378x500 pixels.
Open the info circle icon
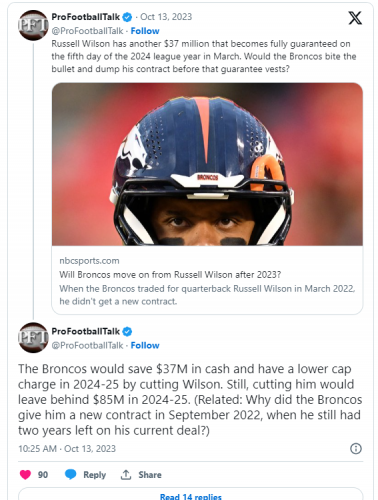tap(356, 449)
